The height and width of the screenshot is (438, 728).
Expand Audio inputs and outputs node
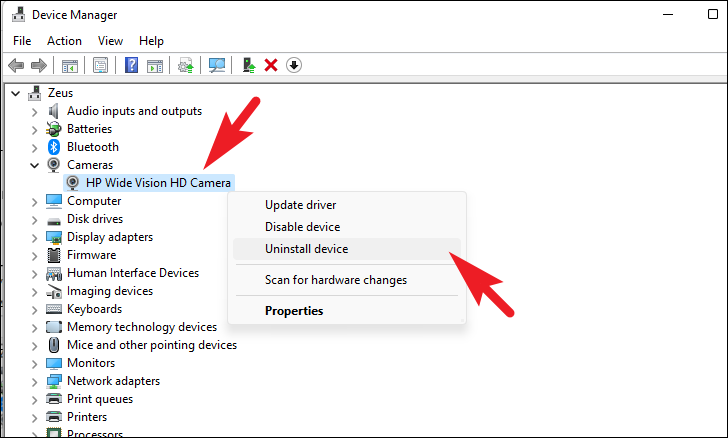pos(34,111)
